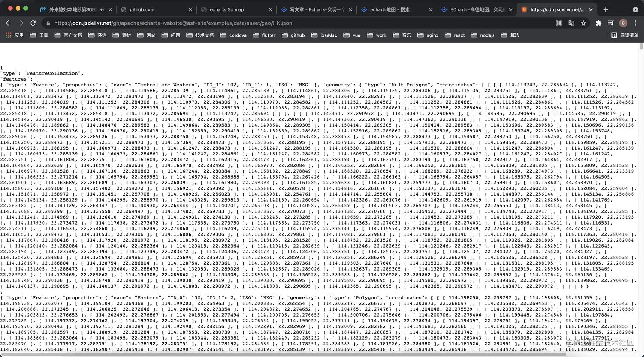Viewport: 644px width, 357px height.
Task: Open the github bookmark folder
Action: coord(293,35)
